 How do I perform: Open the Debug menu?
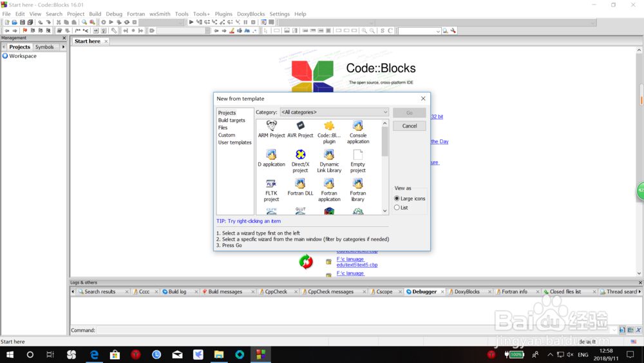pyautogui.click(x=114, y=14)
